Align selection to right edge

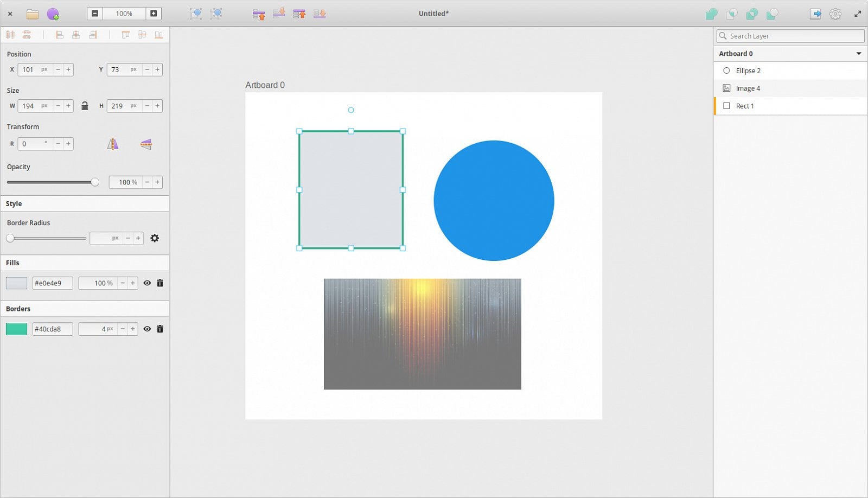(93, 35)
